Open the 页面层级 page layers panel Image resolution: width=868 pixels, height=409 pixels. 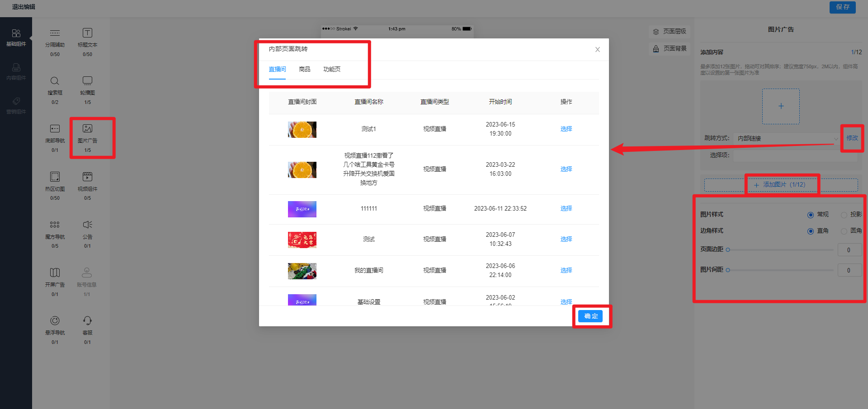pos(670,32)
